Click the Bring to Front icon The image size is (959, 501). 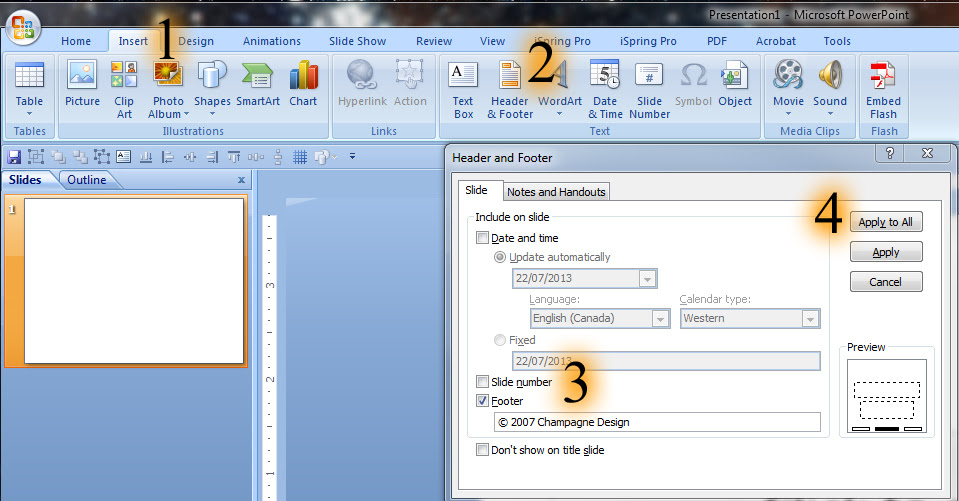[58, 157]
